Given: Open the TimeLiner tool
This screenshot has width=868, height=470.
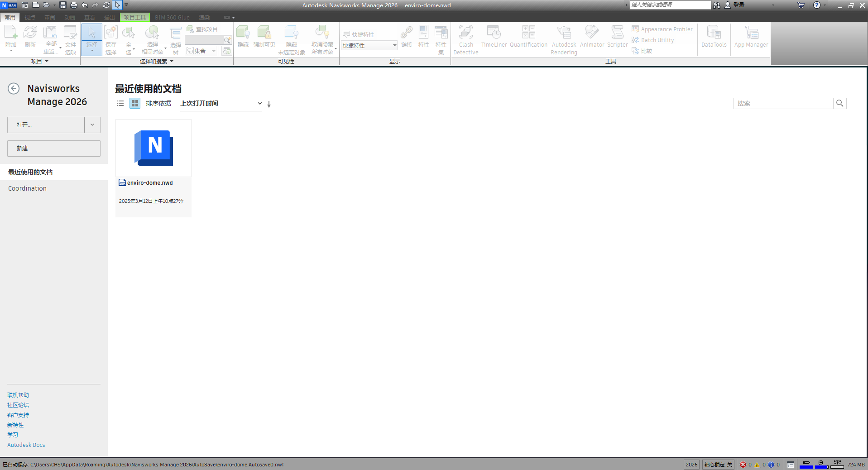Looking at the screenshot, I should pos(494,36).
